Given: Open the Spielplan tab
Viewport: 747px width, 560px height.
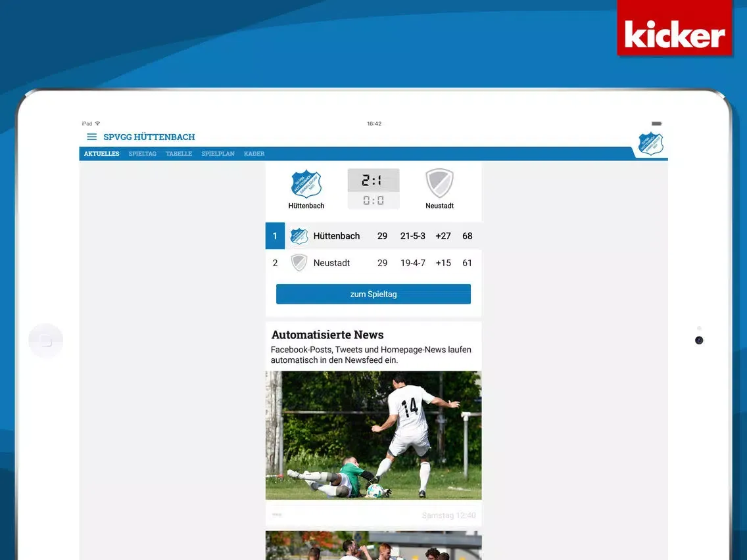Looking at the screenshot, I should point(218,154).
